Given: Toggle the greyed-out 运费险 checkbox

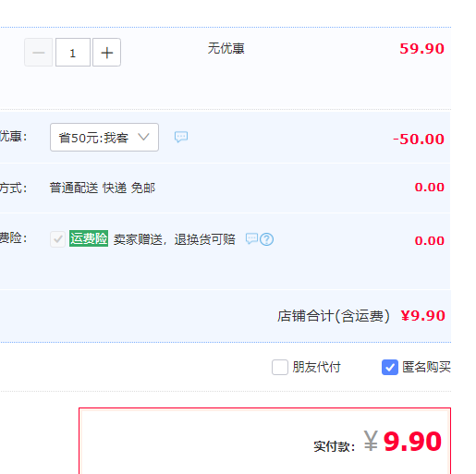Looking at the screenshot, I should (57, 239).
